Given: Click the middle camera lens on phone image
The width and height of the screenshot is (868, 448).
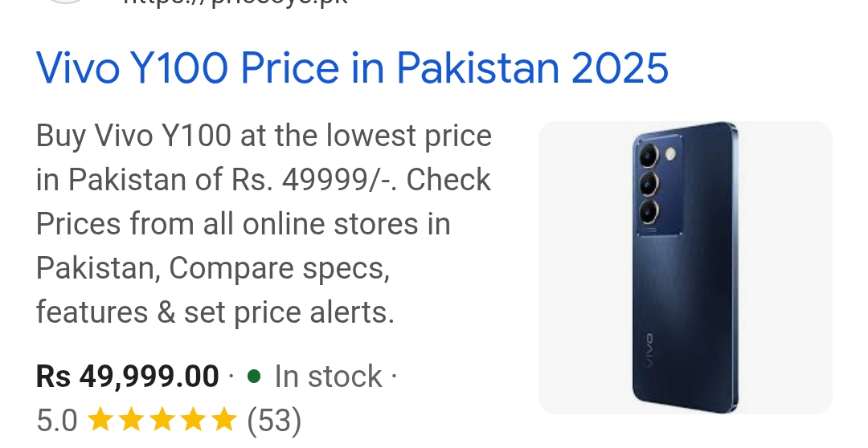Looking at the screenshot, I should [x=649, y=184].
